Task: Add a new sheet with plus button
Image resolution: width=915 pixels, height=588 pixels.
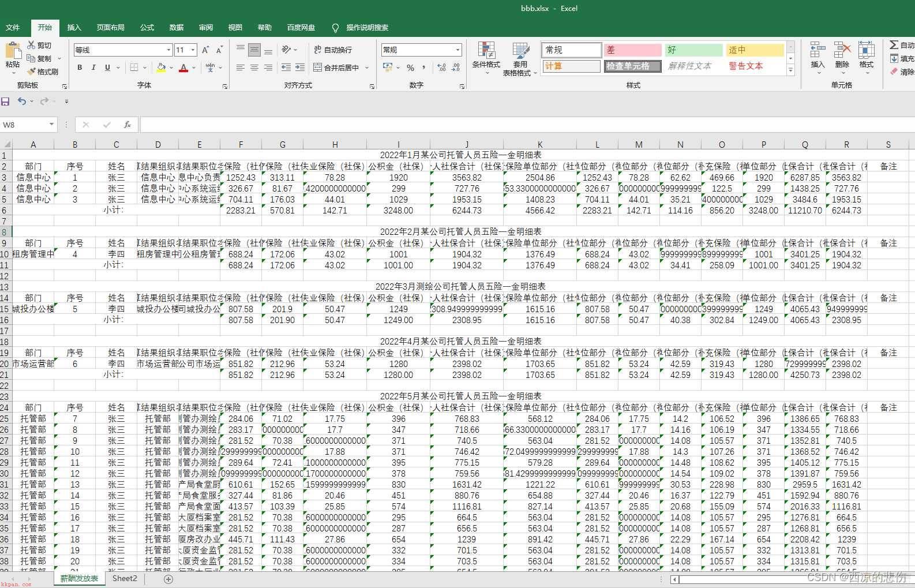Action: [x=168, y=579]
